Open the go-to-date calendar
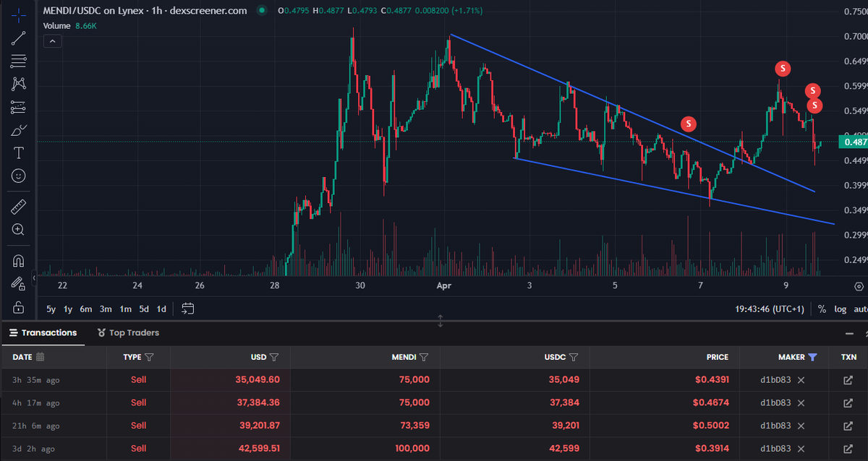The width and height of the screenshot is (868, 461). point(188,309)
